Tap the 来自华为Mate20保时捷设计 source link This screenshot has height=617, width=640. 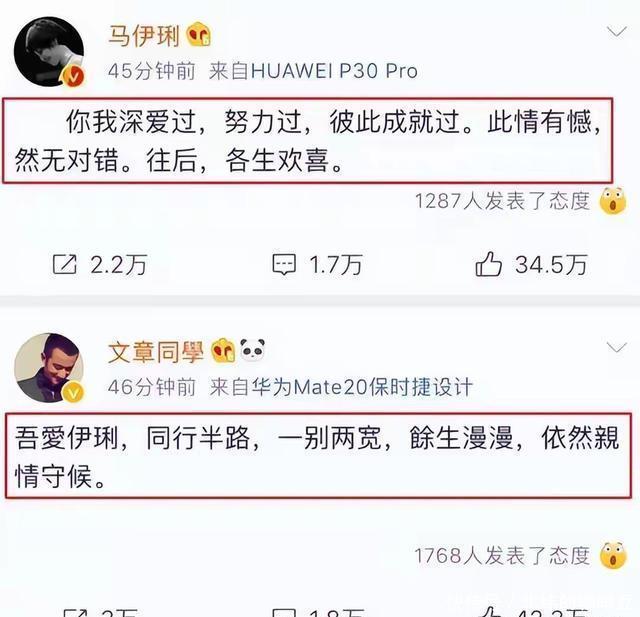[x=341, y=387]
